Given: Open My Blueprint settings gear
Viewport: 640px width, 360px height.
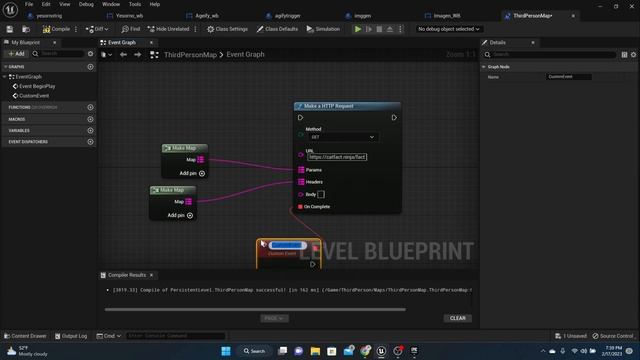Looking at the screenshot, I should point(90,53).
